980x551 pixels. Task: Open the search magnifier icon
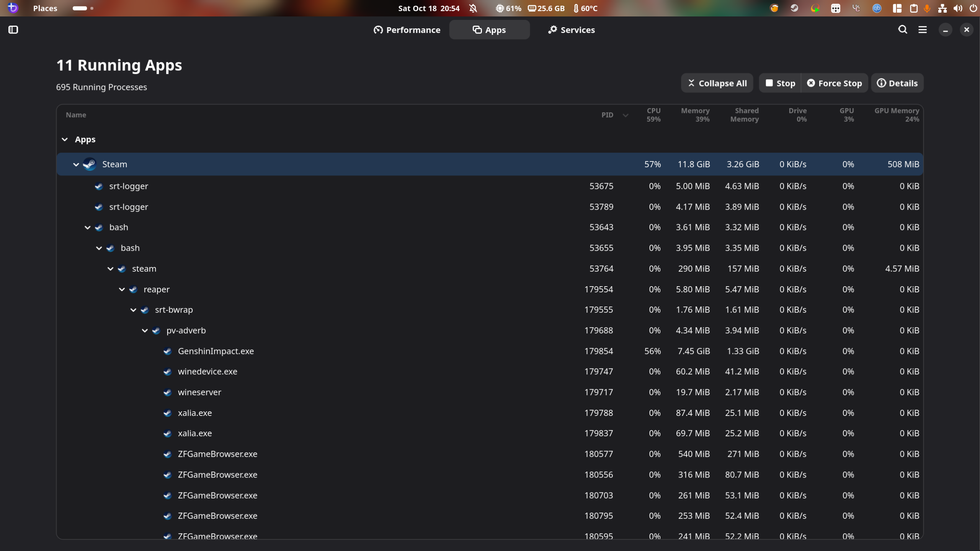coord(902,29)
